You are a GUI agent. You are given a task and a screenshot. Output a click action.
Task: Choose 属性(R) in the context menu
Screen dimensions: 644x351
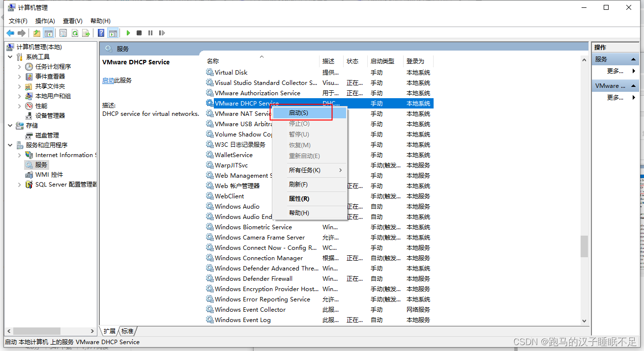[x=310, y=199]
